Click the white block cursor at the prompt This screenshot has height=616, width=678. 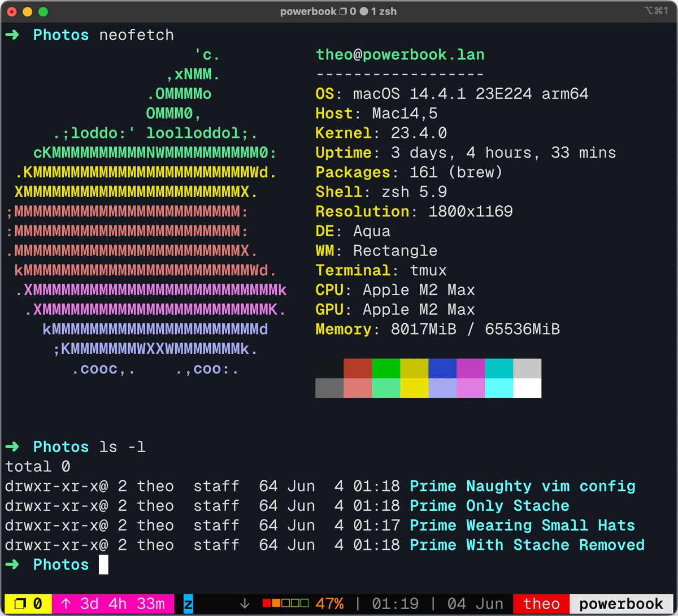tap(103, 565)
